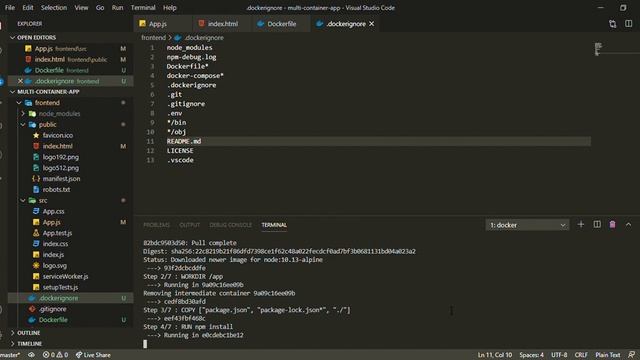Close .dockerignore in Open Editors list
640x360 pixels.
(x=20, y=81)
